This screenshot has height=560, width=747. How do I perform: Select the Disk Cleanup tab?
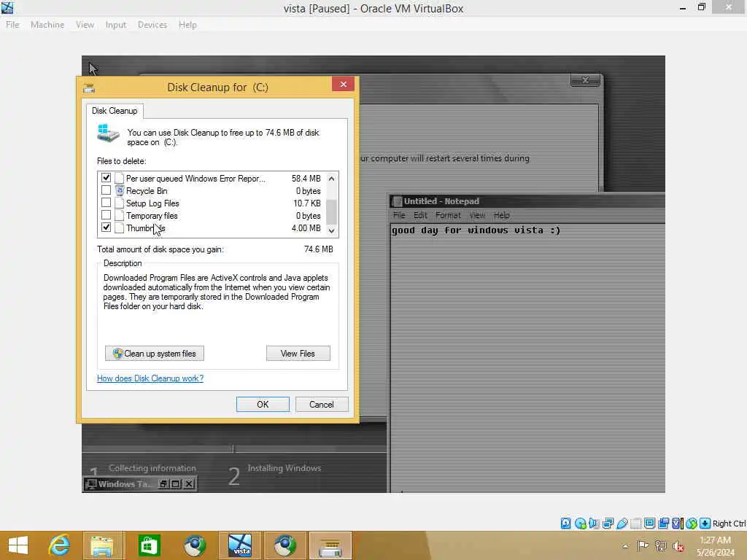click(x=115, y=111)
